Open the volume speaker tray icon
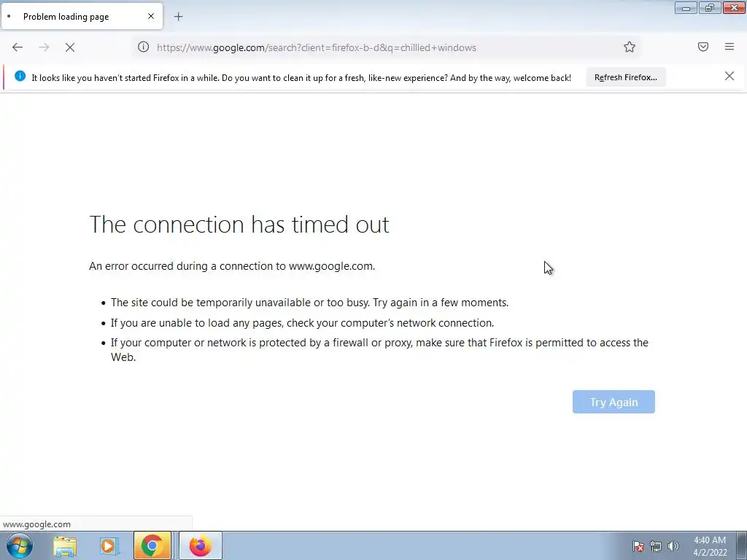The width and height of the screenshot is (747, 560). 673,546
